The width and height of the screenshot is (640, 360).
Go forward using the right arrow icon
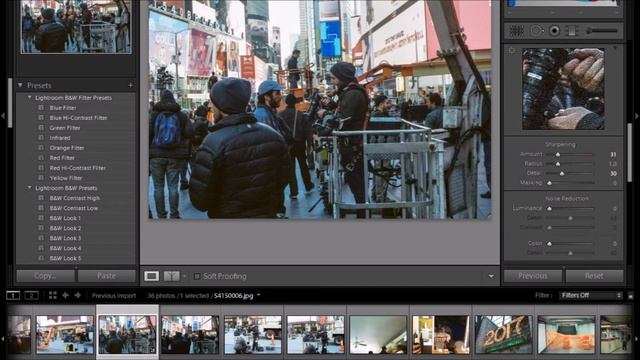[x=78, y=296]
